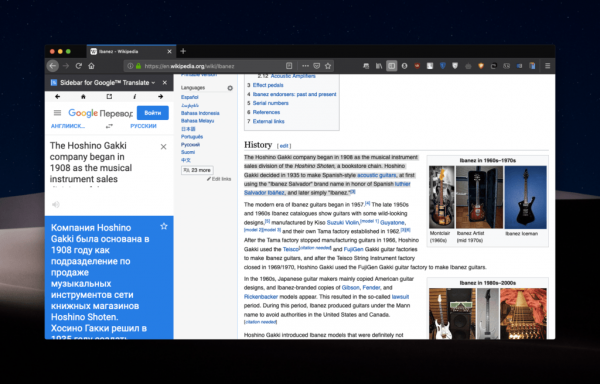Jump to External links contents entry
This screenshot has height=384, width=600.
pyautogui.click(x=268, y=121)
